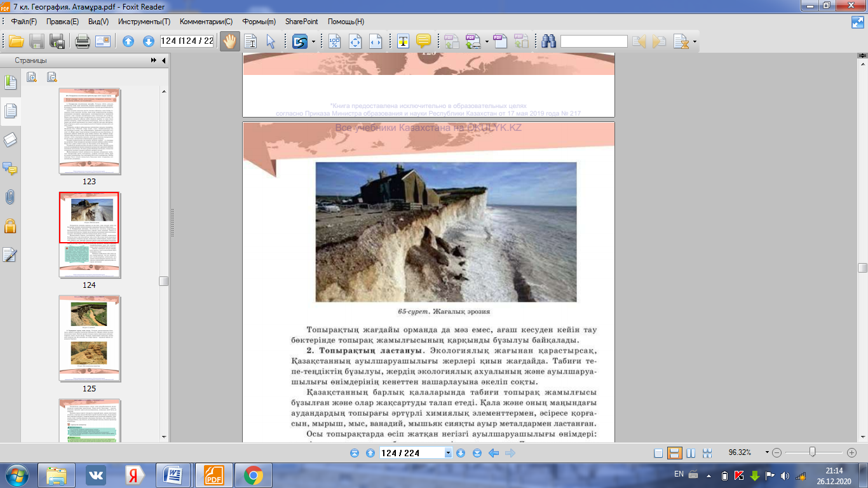The height and width of the screenshot is (488, 868).
Task: Activate the Select Text tool
Action: tap(250, 42)
